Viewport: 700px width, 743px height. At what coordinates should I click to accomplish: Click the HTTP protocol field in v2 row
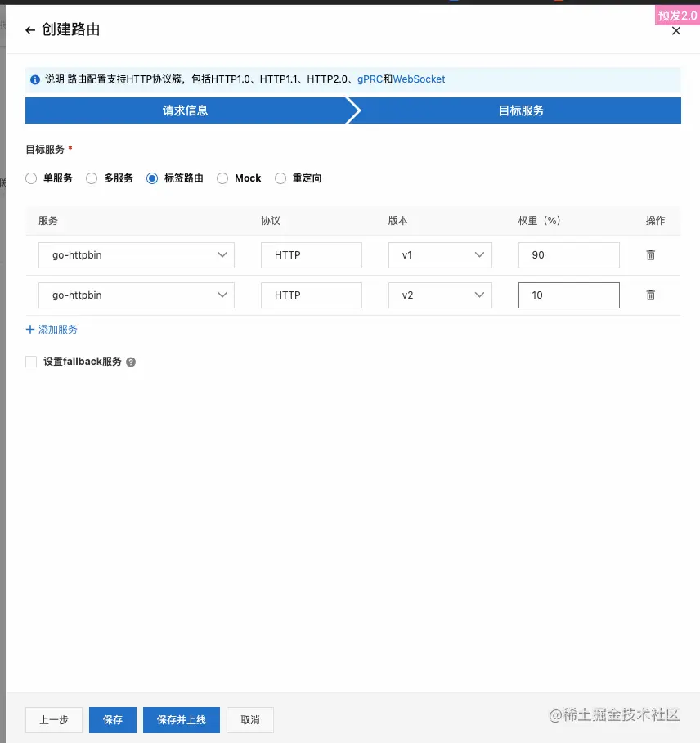point(312,295)
